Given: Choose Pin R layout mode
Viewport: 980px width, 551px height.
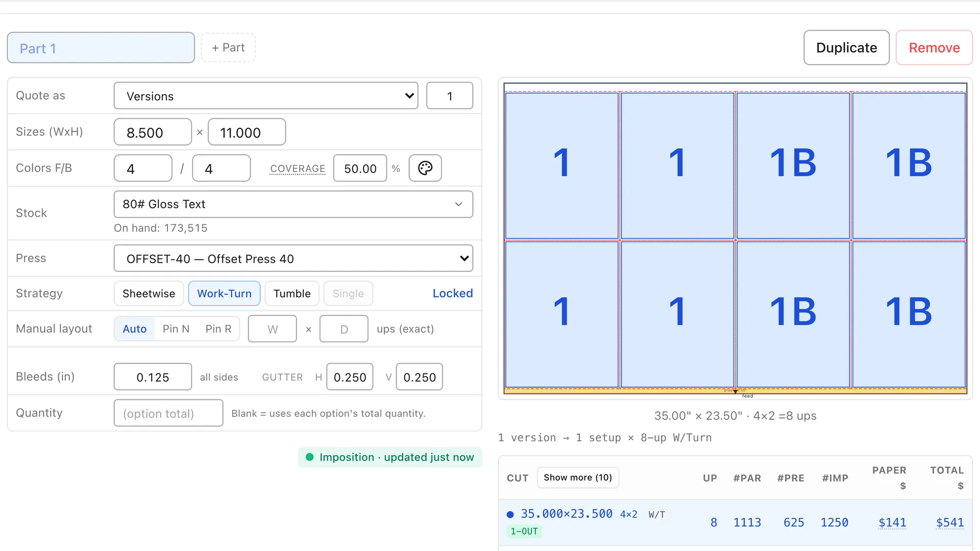Looking at the screenshot, I should pyautogui.click(x=218, y=329).
